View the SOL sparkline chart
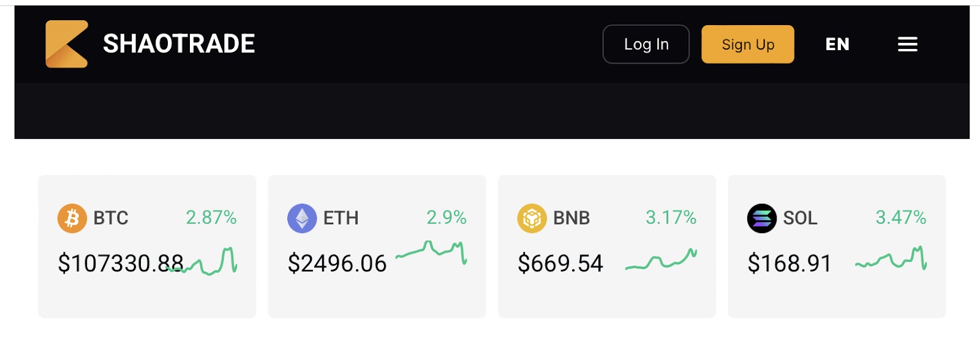This screenshot has width=980, height=342. click(x=891, y=258)
